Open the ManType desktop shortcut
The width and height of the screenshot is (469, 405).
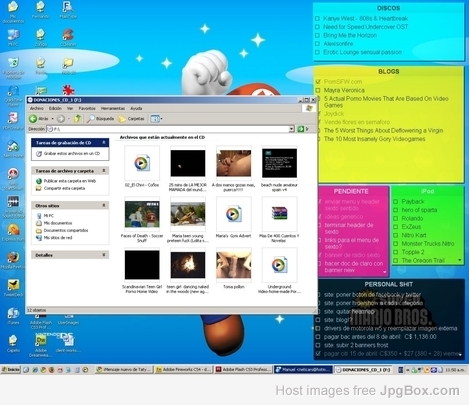(x=68, y=10)
